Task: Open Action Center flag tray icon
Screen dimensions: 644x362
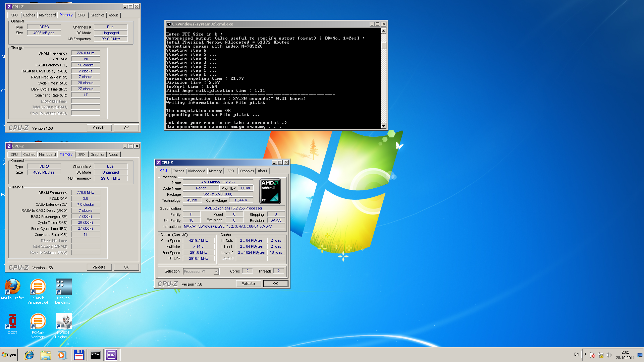Action: click(x=593, y=355)
